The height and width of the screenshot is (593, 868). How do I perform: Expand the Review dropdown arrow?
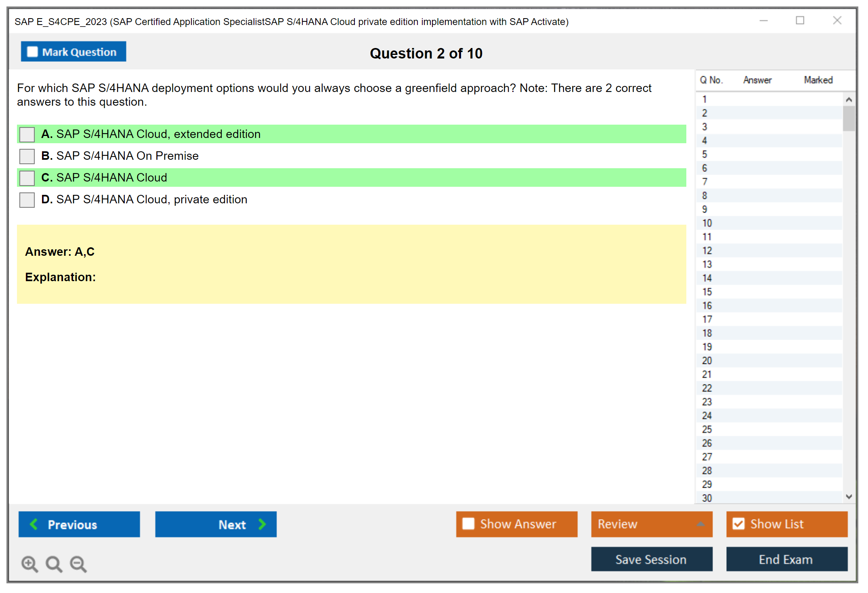pos(700,524)
